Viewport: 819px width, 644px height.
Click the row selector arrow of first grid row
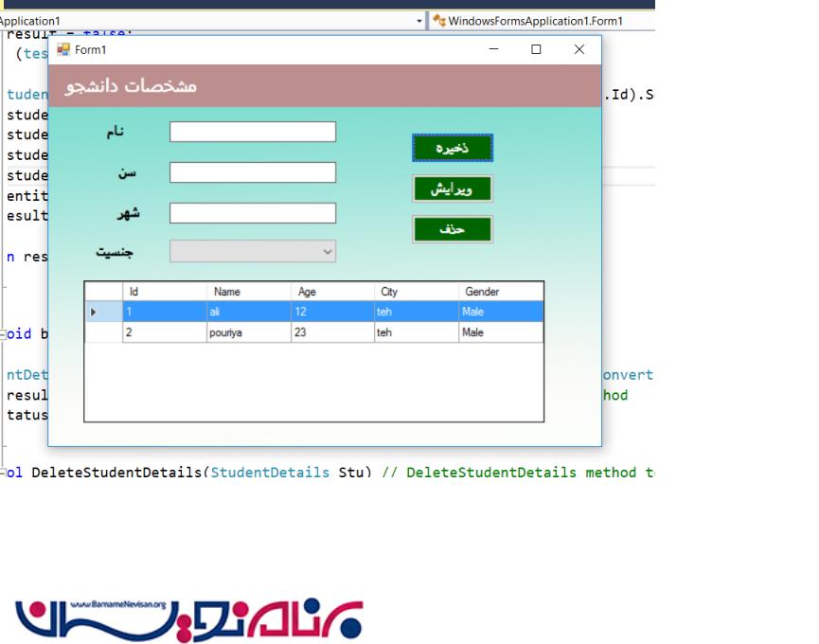93,312
